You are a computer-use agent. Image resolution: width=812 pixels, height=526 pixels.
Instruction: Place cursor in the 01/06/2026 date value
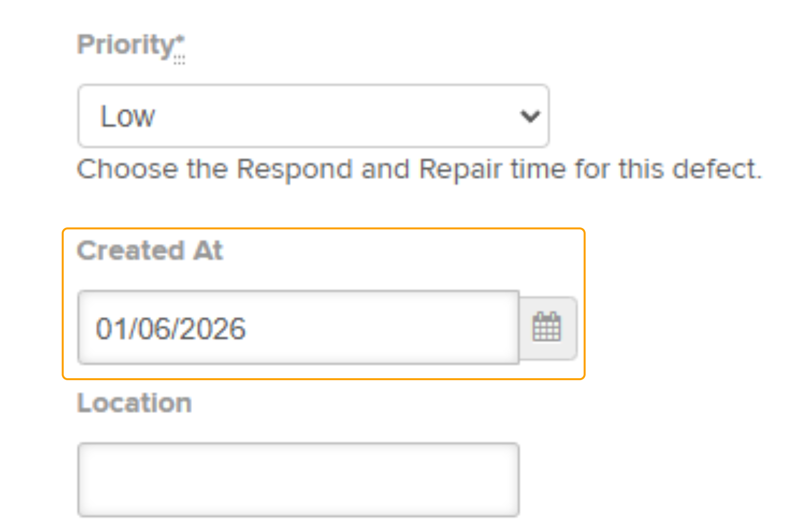click(171, 328)
